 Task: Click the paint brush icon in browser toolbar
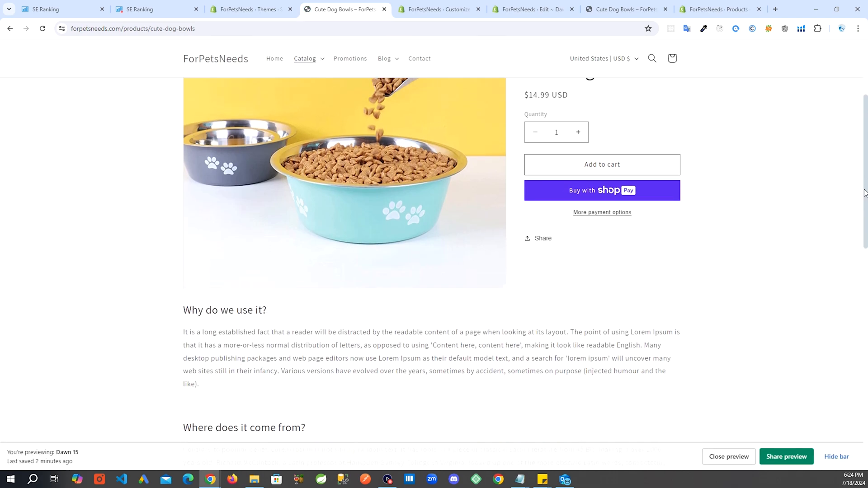point(704,28)
